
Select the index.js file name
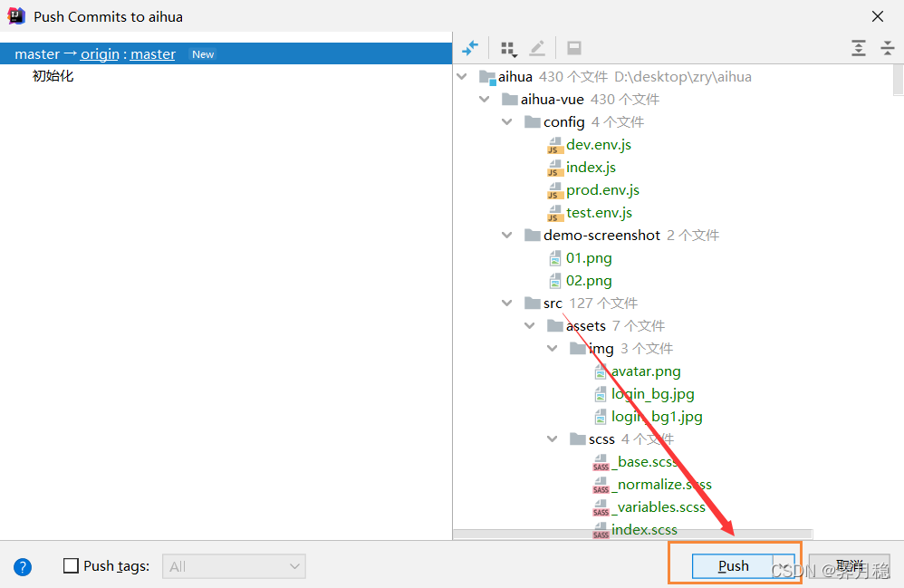point(591,168)
